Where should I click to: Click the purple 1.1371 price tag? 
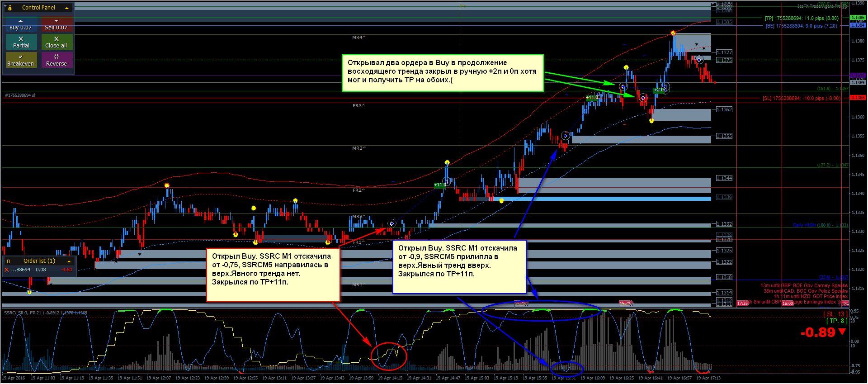(x=858, y=76)
